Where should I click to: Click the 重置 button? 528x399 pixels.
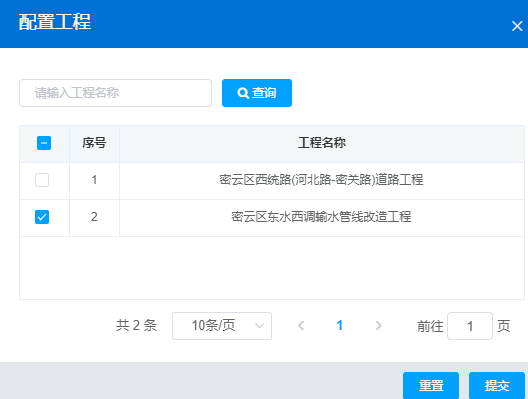431,386
